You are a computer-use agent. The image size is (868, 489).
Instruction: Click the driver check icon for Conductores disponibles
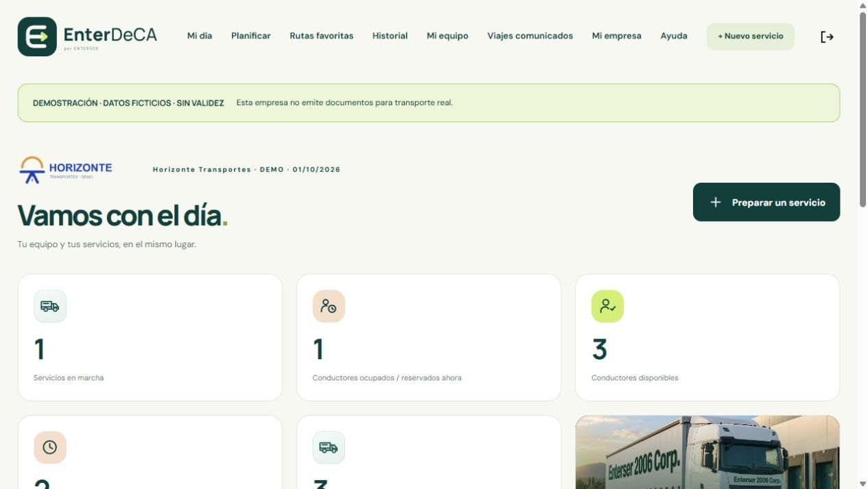(x=607, y=306)
